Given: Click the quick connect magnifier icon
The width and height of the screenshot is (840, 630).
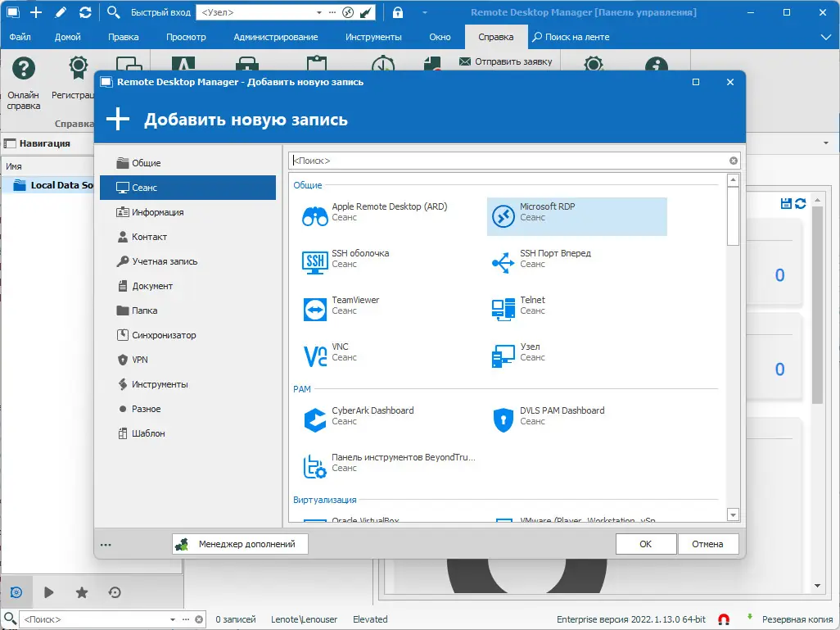Looking at the screenshot, I should point(113,11).
